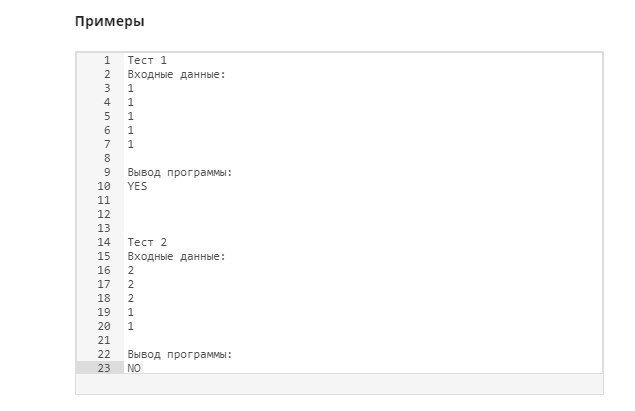
Task: Click the 'Тест 1' line
Action: coord(147,60)
